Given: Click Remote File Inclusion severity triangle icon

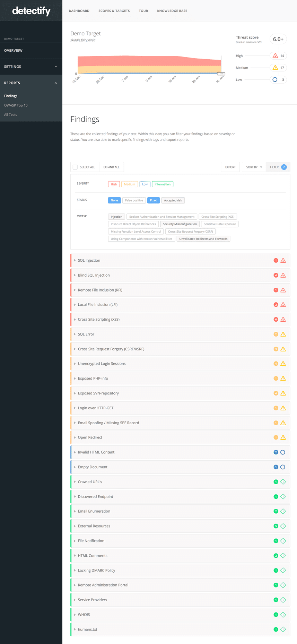Looking at the screenshot, I should [283, 290].
